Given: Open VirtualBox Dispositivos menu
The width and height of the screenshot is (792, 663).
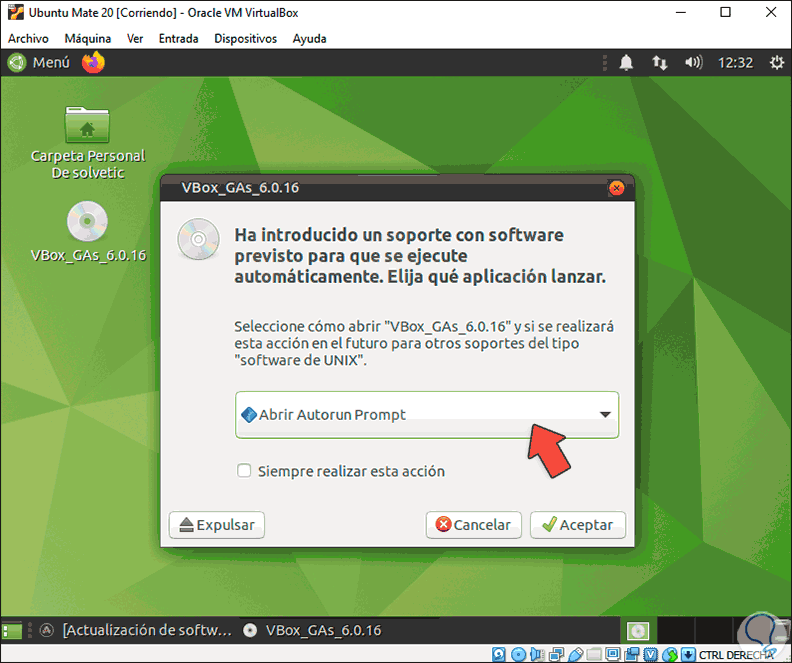Looking at the screenshot, I should pyautogui.click(x=245, y=39).
